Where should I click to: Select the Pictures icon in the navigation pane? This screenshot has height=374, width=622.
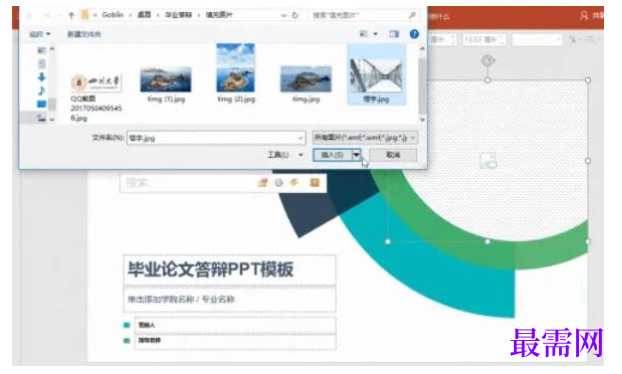click(42, 50)
